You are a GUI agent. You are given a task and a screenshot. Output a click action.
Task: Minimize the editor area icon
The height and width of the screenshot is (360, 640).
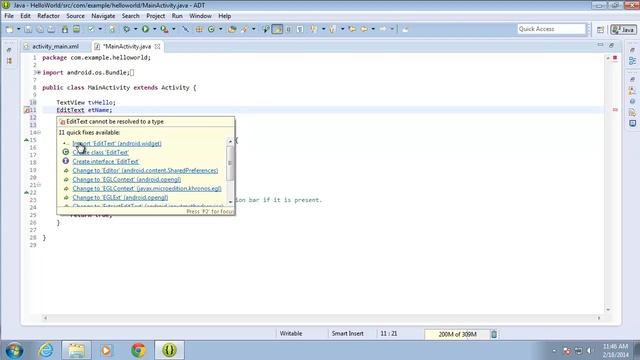point(600,45)
